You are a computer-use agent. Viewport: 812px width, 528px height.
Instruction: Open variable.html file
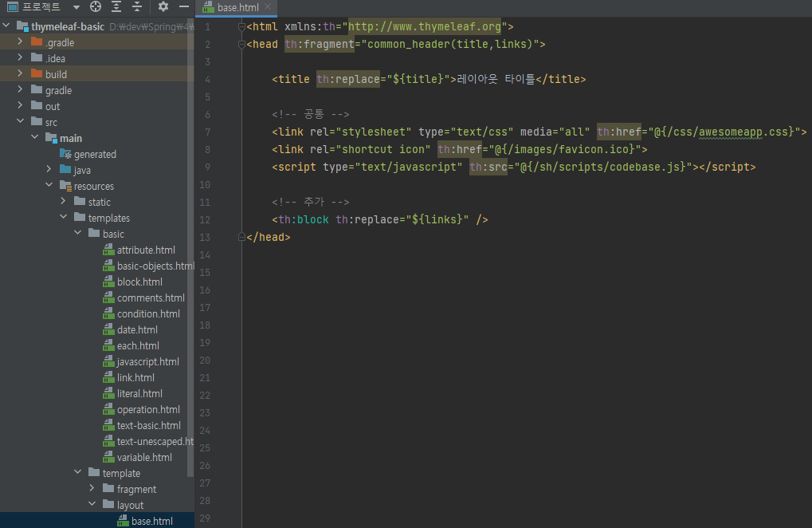coord(144,458)
